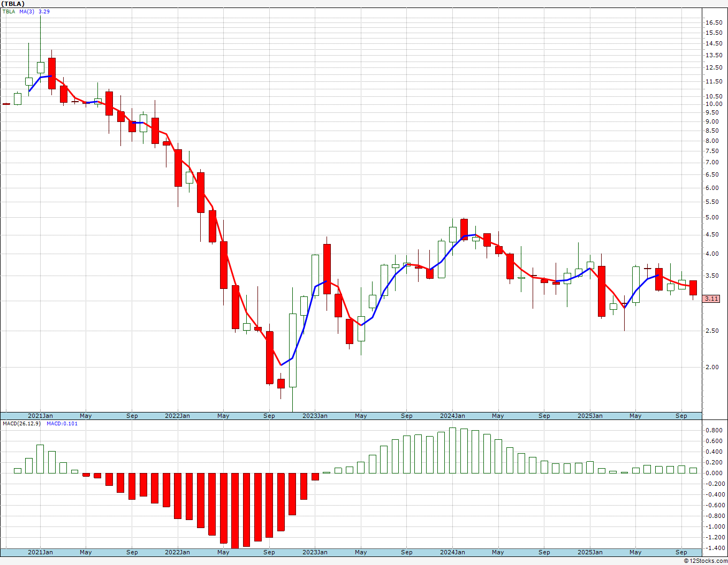Select the 3.29 moving average value
The width and height of the screenshot is (728, 565).
(x=44, y=11)
